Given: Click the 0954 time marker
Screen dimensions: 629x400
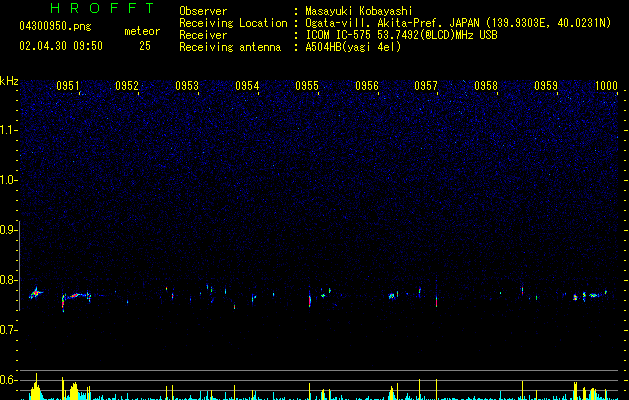Looking at the screenshot, I should 247,86.
